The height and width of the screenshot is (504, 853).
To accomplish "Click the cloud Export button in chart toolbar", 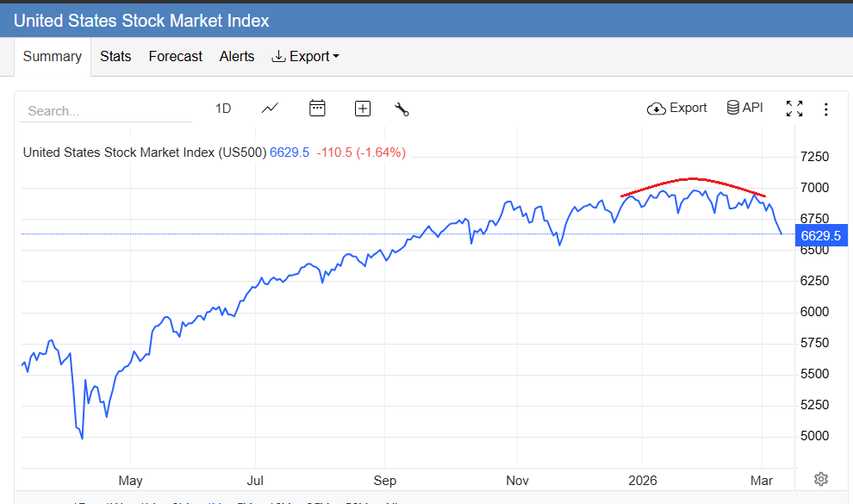I will [676, 109].
